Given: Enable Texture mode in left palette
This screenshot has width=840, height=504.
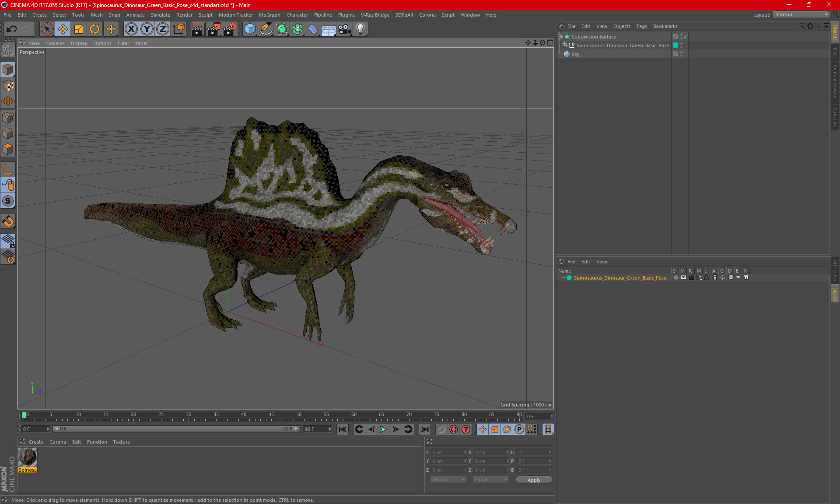Looking at the screenshot, I should (x=8, y=86).
